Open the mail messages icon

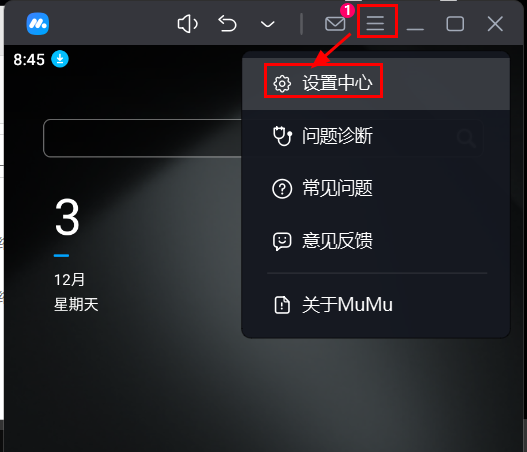pyautogui.click(x=335, y=24)
